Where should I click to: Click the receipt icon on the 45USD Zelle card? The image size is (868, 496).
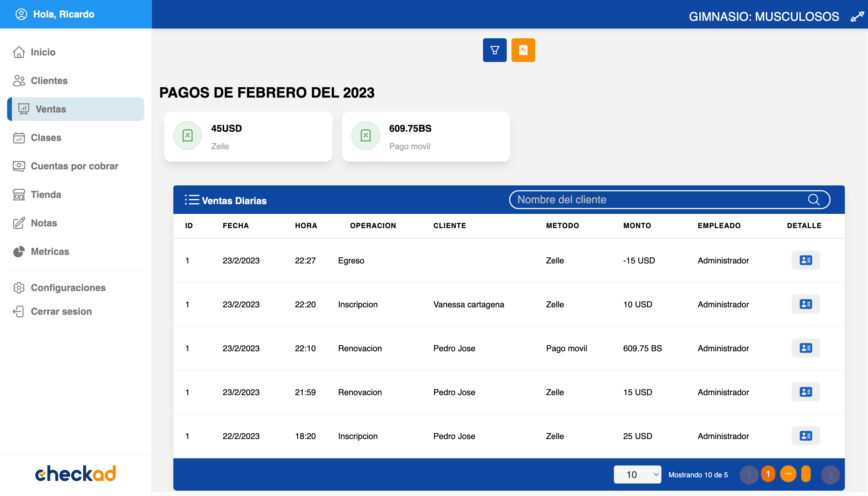(x=187, y=135)
